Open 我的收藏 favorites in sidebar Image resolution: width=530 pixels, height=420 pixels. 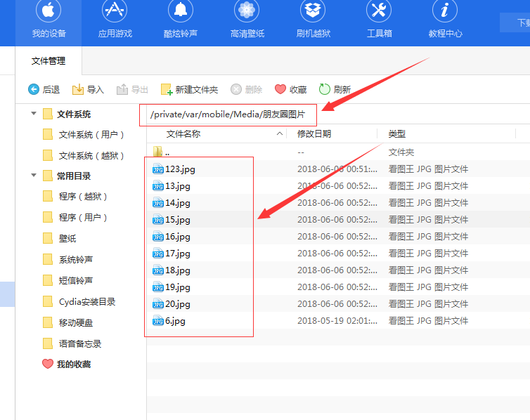pos(73,364)
